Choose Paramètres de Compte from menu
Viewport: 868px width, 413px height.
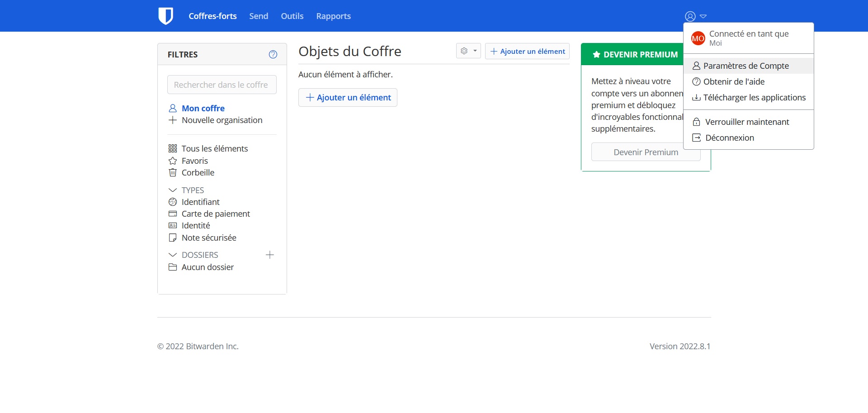pyautogui.click(x=745, y=66)
